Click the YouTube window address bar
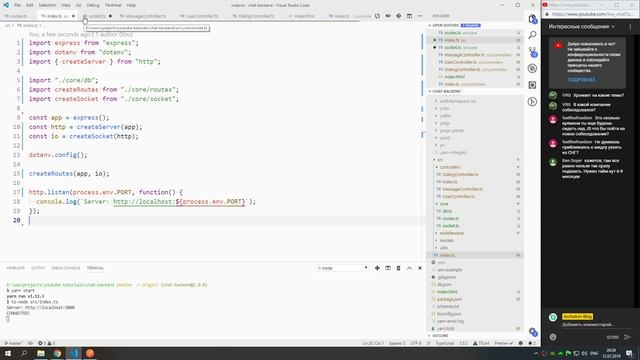Image resolution: width=640 pixels, height=360 pixels. pos(591,14)
